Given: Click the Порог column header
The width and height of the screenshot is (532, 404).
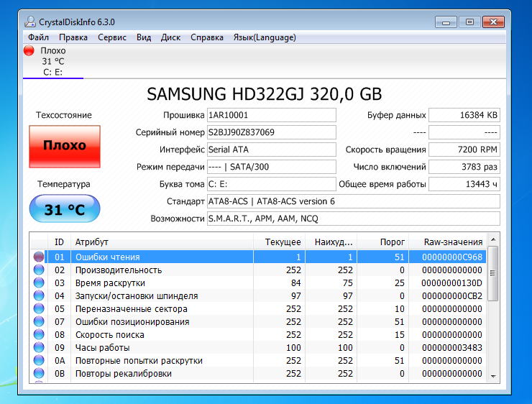Looking at the screenshot, I should 382,242.
